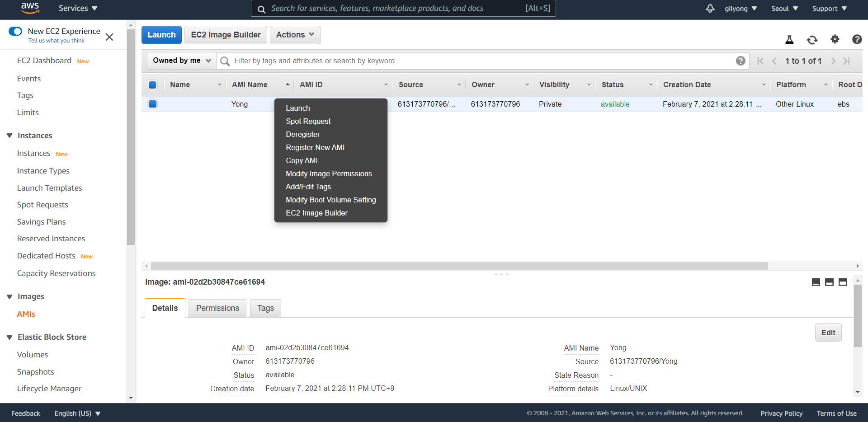The image size is (868, 422).
Task: Open the help question mark icon
Action: coord(857,39)
